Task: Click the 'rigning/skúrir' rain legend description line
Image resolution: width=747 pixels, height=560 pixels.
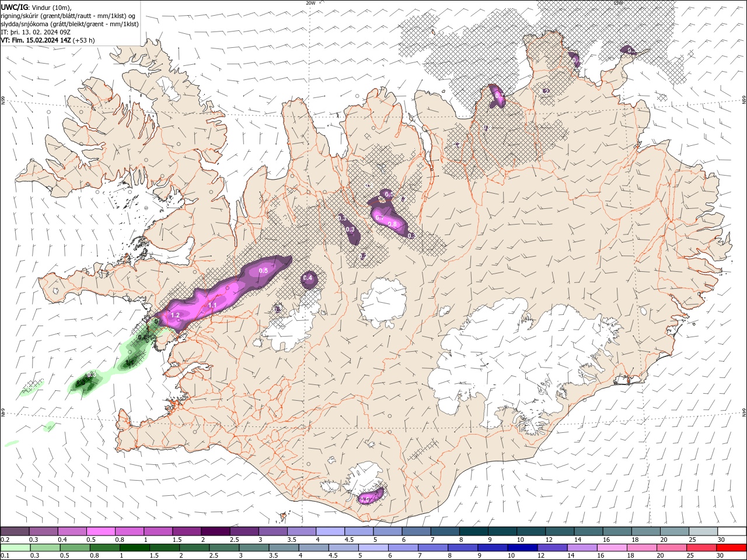Action: tap(69, 15)
